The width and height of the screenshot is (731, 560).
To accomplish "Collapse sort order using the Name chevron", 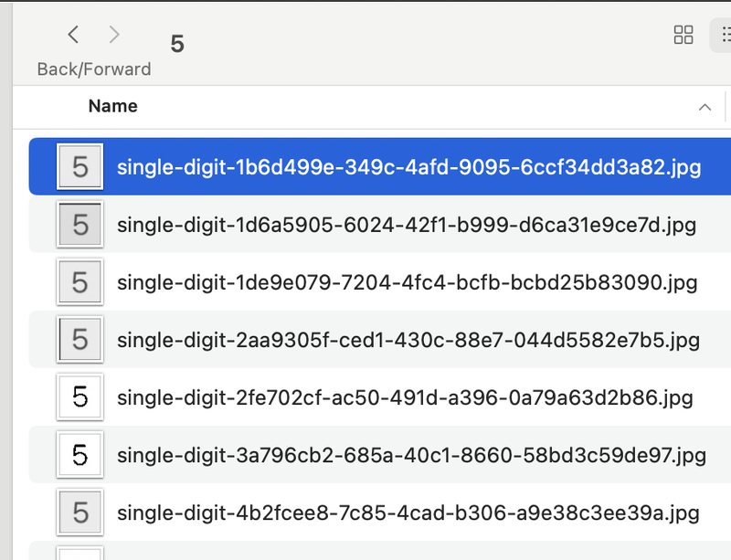I will click(x=705, y=107).
